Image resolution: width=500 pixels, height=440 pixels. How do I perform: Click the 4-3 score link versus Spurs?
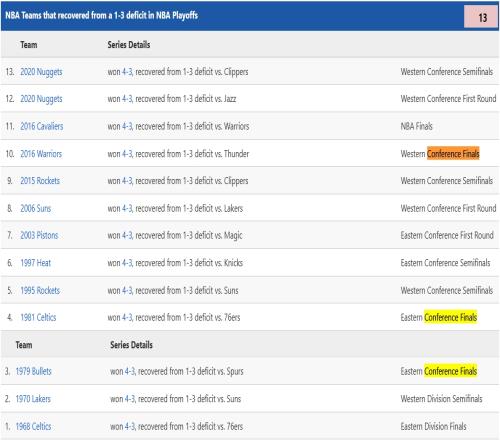[x=130, y=371]
